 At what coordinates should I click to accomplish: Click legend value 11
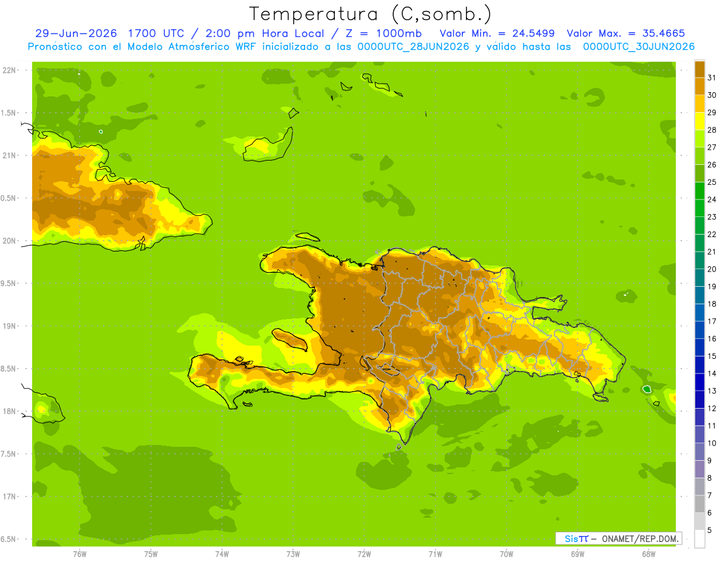tap(712, 426)
